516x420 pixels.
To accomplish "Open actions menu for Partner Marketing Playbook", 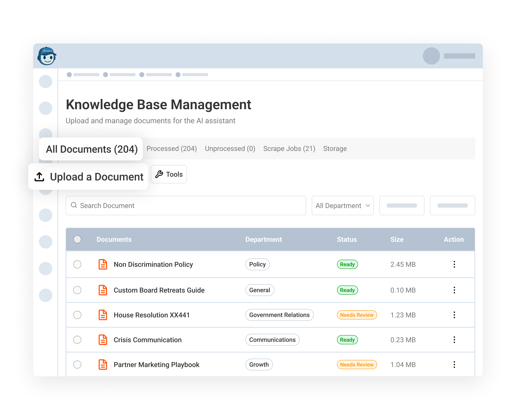I will 454,365.
